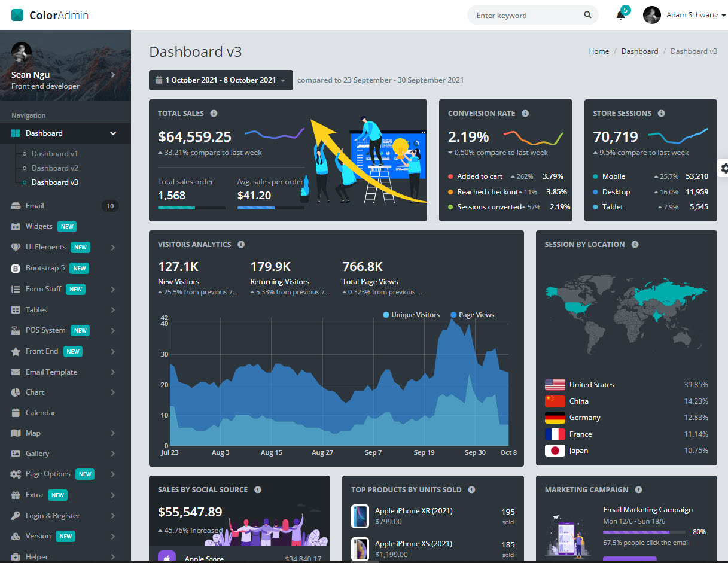728x563 pixels.
Task: Click the Dashboard breadcrumb link
Action: [639, 51]
